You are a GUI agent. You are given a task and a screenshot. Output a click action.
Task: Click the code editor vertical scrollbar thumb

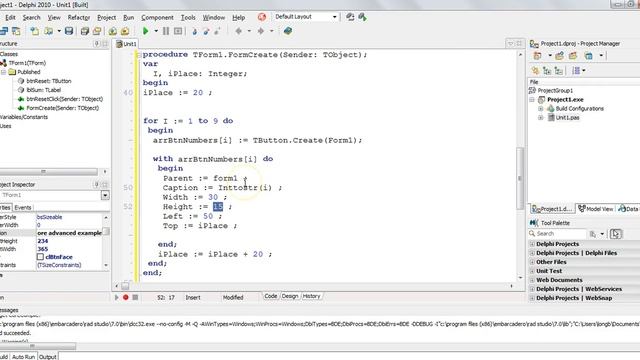tap(520, 178)
